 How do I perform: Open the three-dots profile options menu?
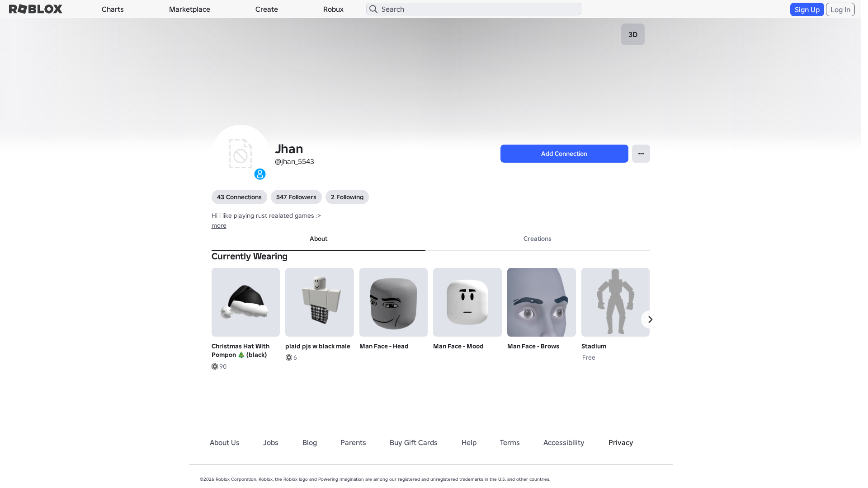pos(641,154)
